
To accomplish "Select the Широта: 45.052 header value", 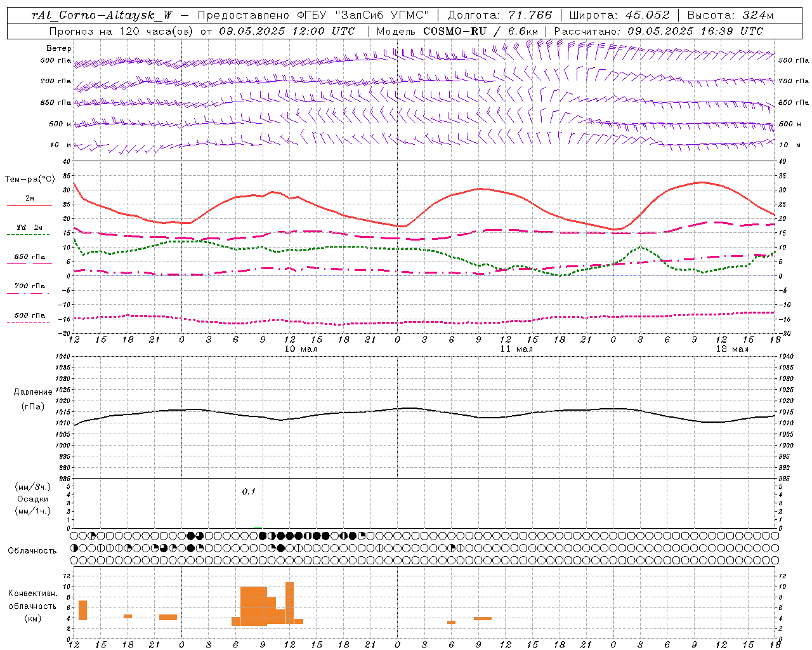I will [619, 15].
